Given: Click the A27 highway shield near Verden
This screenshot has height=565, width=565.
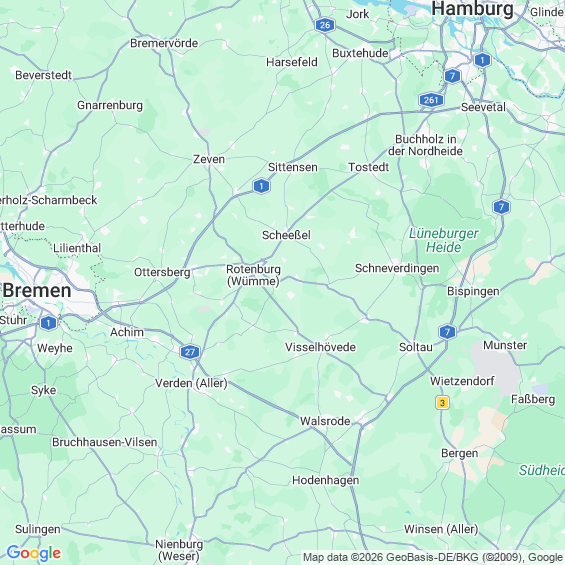Looking at the screenshot, I should (190, 352).
